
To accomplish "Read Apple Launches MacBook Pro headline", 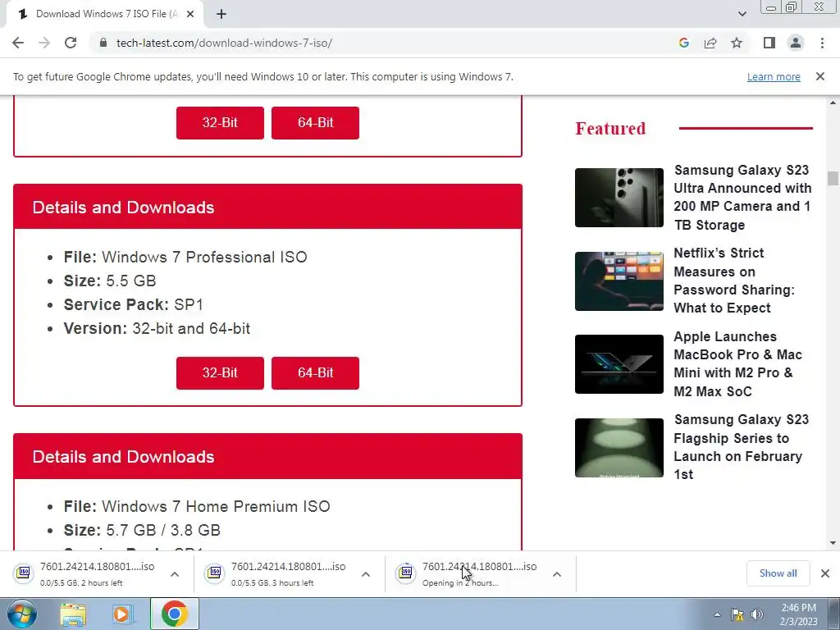I will (738, 364).
